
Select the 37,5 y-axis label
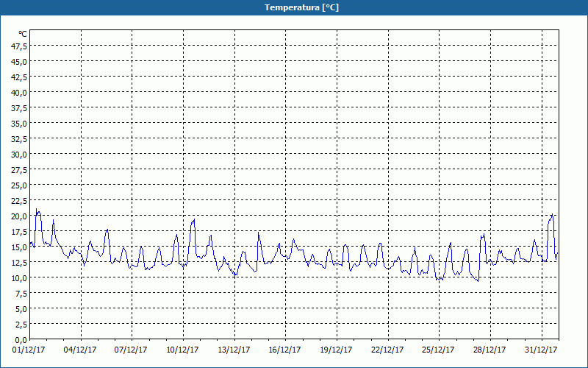click(x=20, y=108)
